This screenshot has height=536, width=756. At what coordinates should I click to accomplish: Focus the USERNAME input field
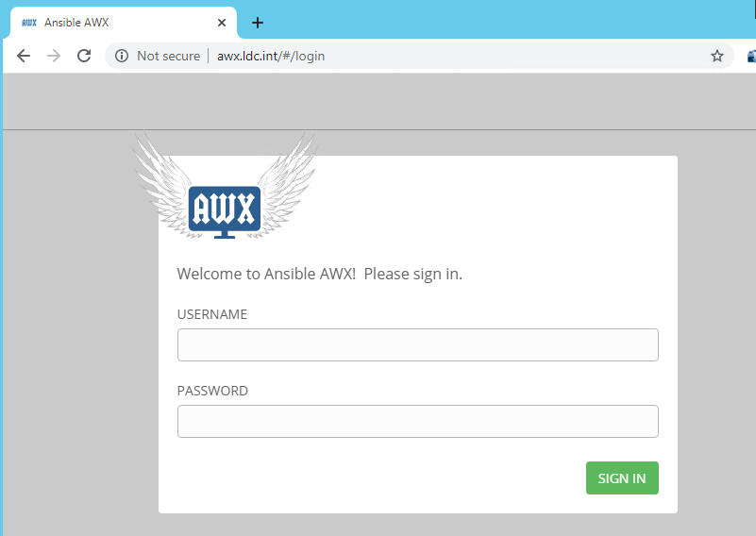(x=417, y=344)
